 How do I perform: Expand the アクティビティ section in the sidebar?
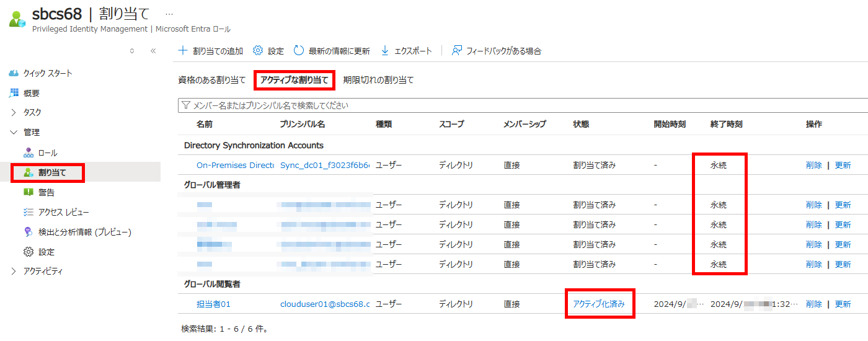point(14,271)
